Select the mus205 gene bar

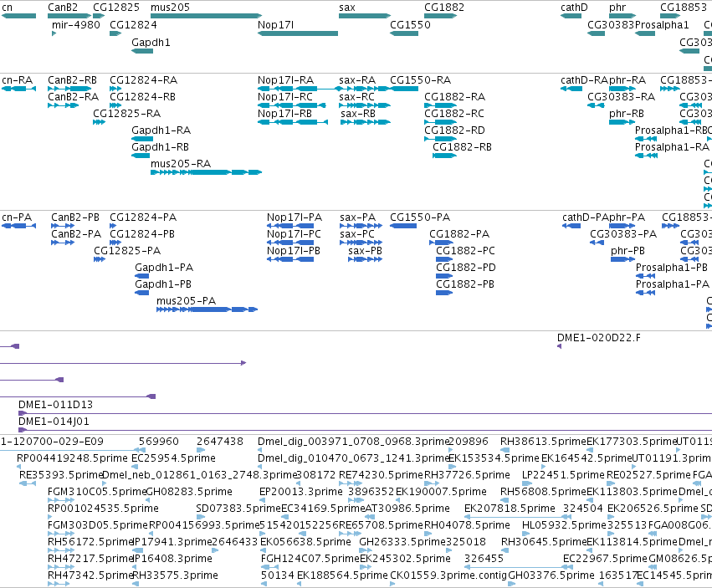206,16
